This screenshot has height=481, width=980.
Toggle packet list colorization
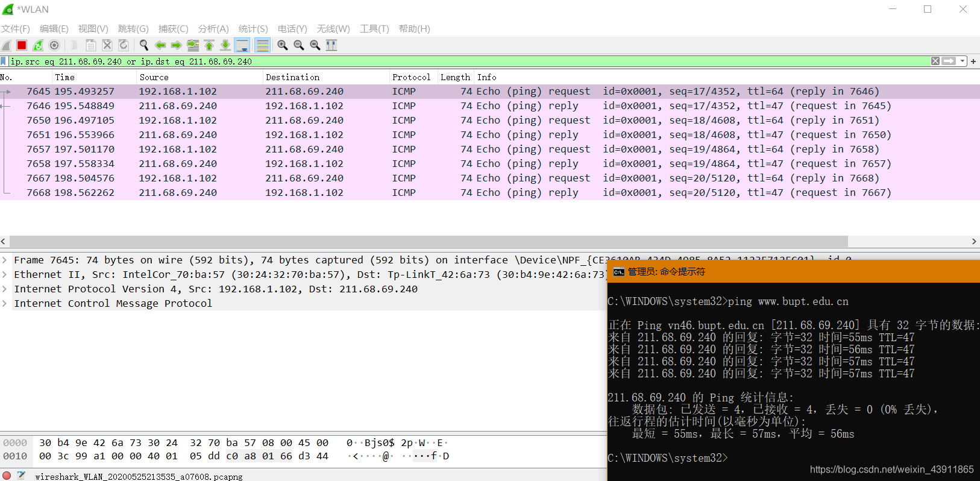(x=262, y=45)
